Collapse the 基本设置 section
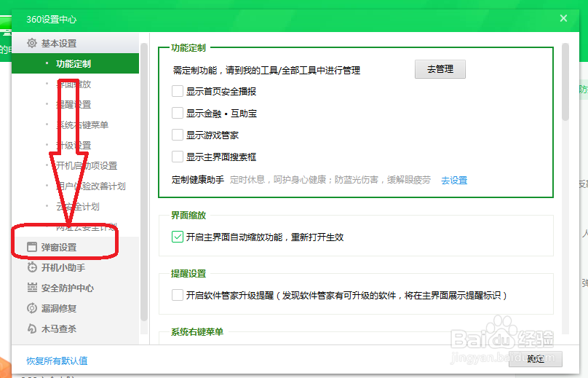The height and width of the screenshot is (378, 588). click(76, 43)
